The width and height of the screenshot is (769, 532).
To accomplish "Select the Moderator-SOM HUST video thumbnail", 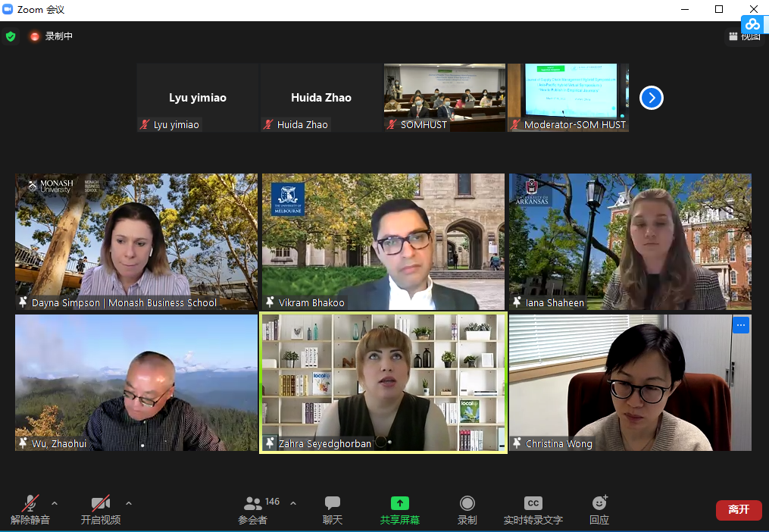I will click(567, 97).
